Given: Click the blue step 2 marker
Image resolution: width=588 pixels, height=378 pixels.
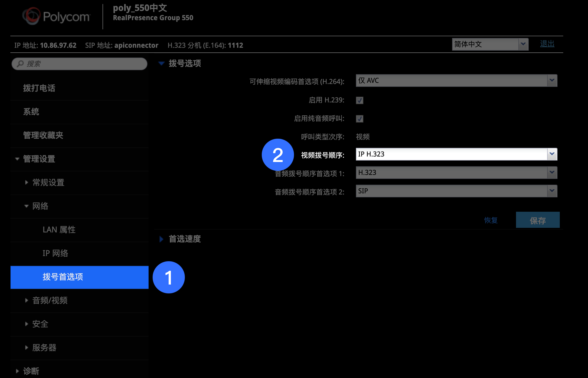Looking at the screenshot, I should 278,155.
